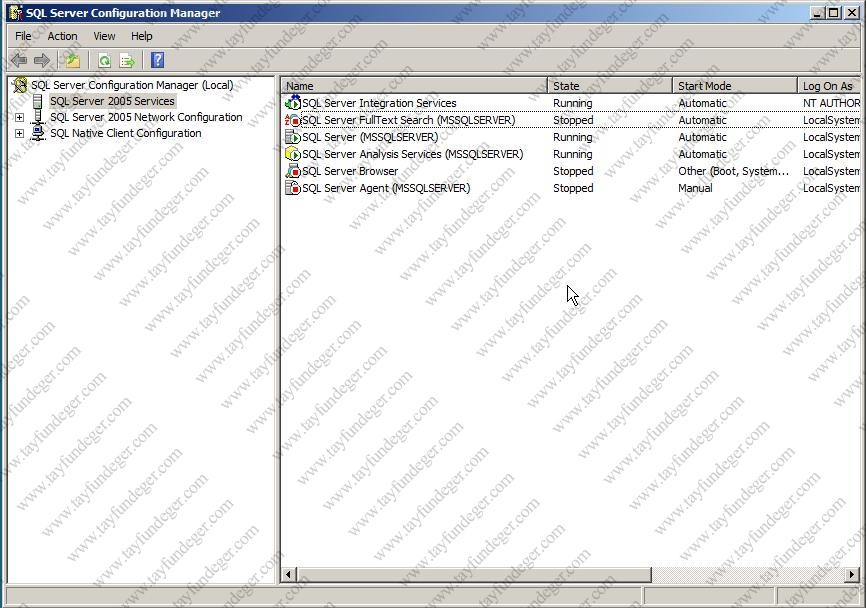
Task: Open the Action menu
Action: click(x=62, y=36)
